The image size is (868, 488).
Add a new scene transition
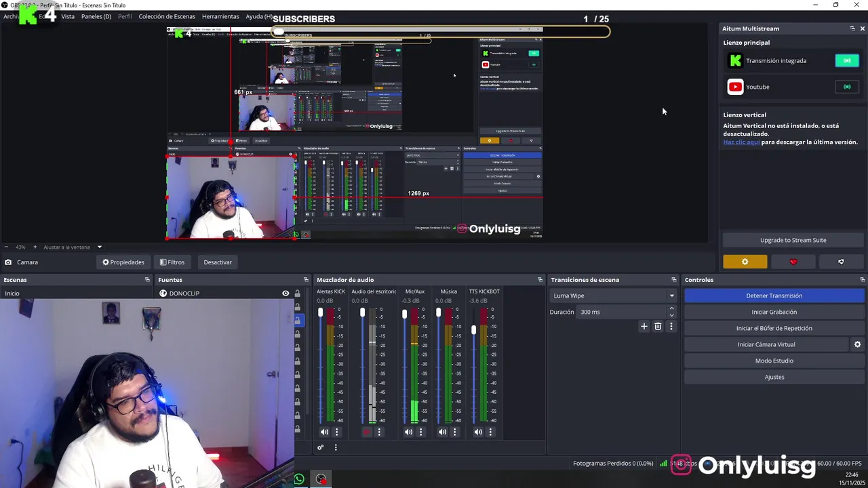point(644,327)
